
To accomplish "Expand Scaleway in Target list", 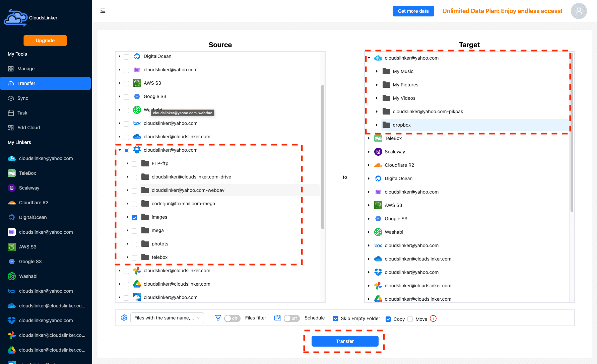I will (369, 152).
